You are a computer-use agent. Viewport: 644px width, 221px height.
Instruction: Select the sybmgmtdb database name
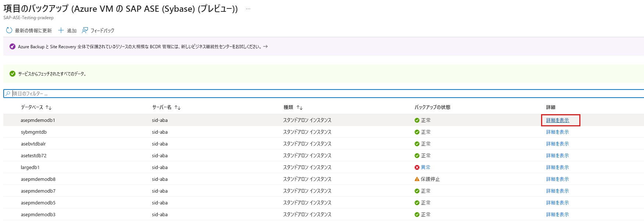34,132
